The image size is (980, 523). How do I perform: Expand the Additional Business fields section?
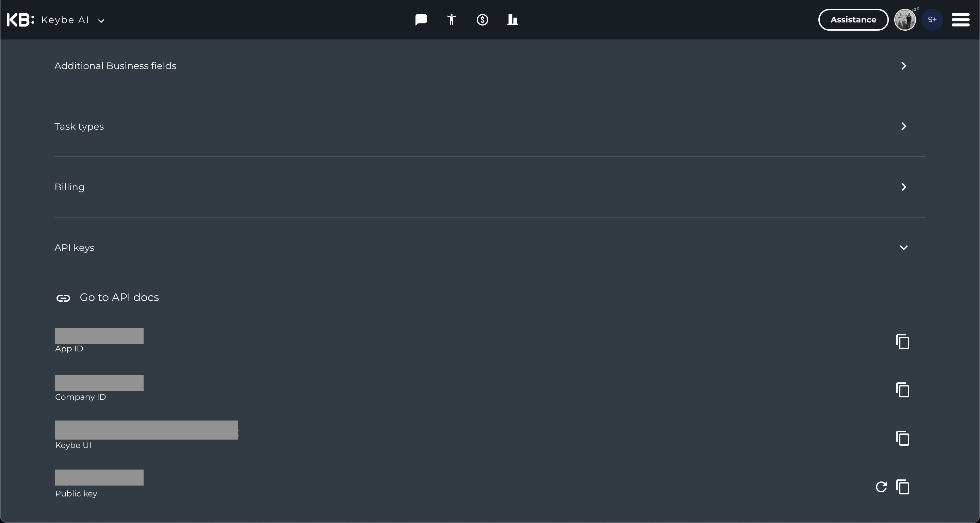490,66
